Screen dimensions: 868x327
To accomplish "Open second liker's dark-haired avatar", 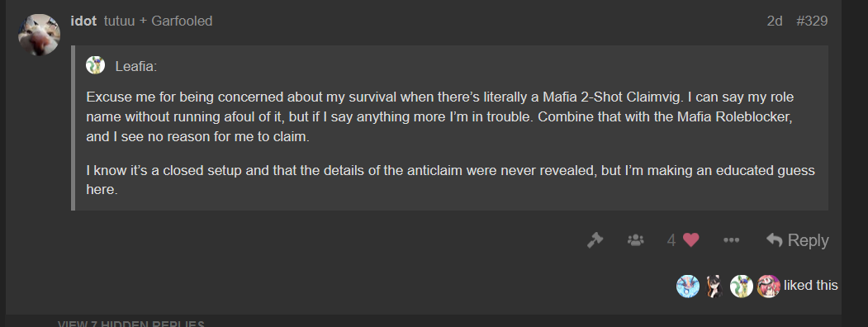I will tap(714, 286).
